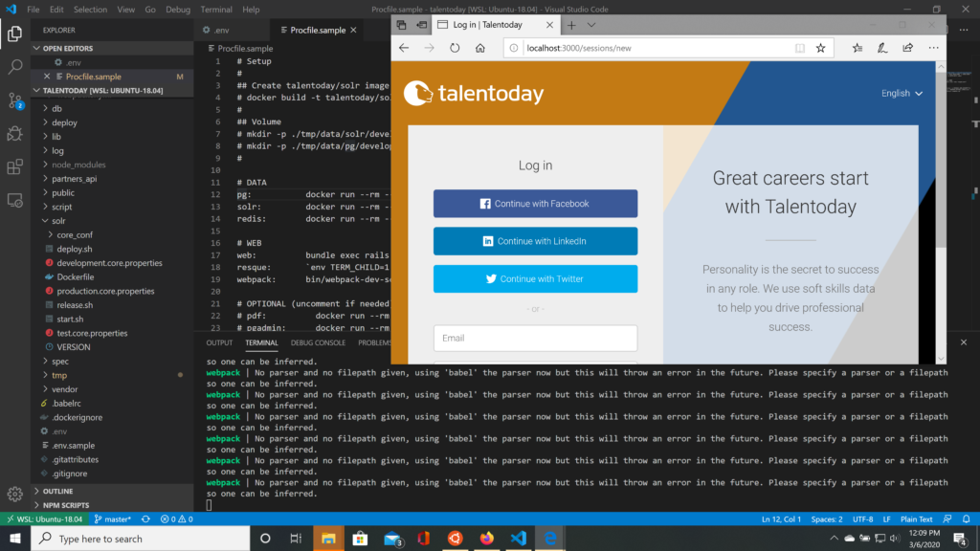Open Microsoft Store from the taskbar
Viewport: 980px width, 551px height.
click(361, 539)
